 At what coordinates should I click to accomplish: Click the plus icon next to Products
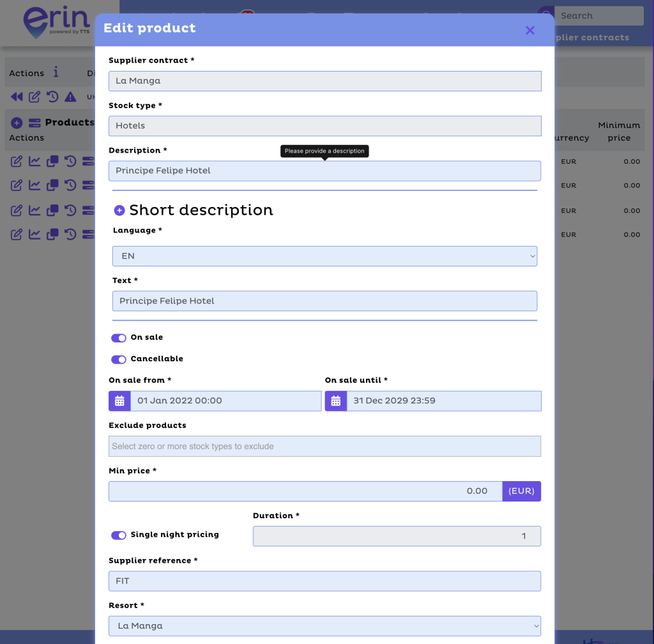[x=17, y=123]
